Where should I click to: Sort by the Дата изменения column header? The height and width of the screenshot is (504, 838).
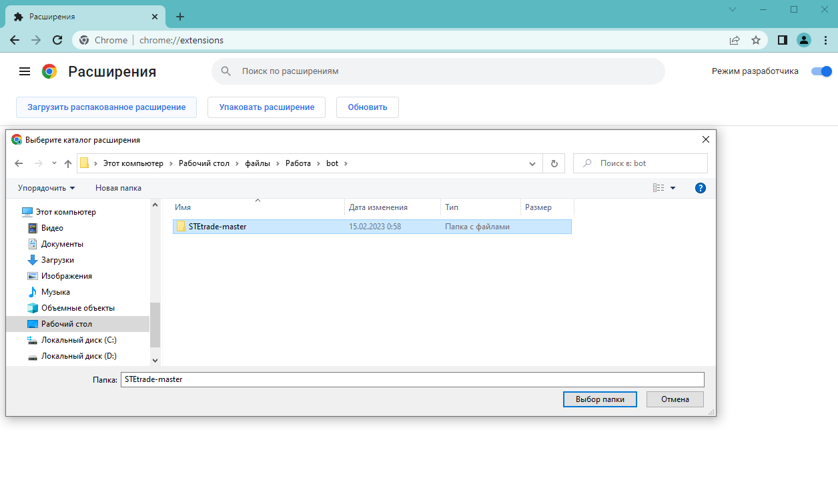[x=393, y=207]
